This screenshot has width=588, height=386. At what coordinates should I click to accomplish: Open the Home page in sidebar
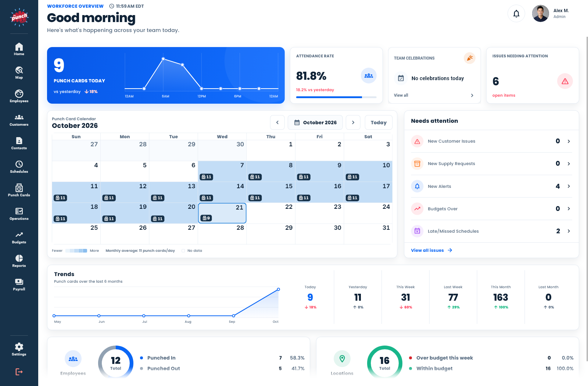[x=19, y=49]
